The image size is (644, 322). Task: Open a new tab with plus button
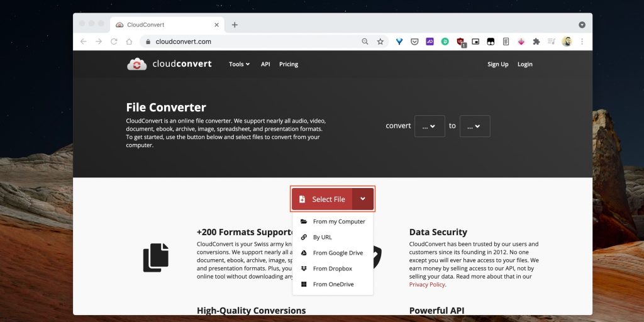click(x=235, y=25)
